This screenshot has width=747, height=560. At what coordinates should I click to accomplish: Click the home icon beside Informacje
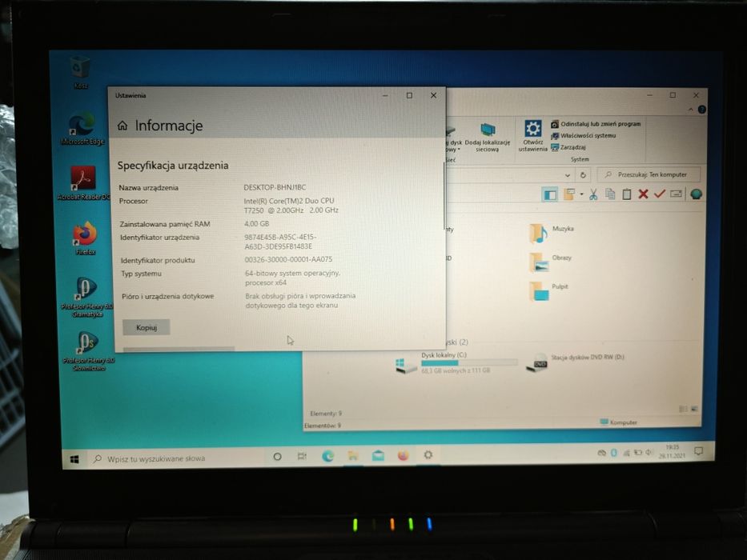pyautogui.click(x=122, y=126)
